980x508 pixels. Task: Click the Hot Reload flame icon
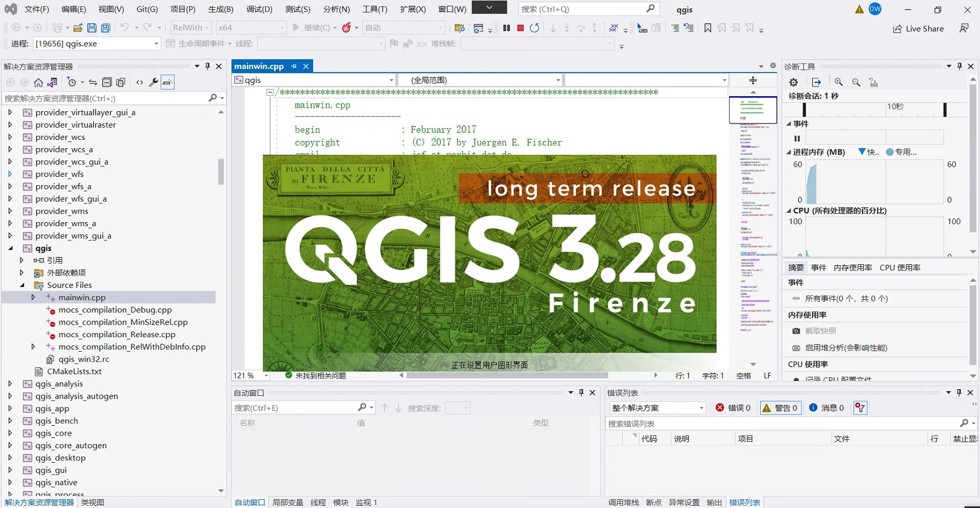click(346, 28)
